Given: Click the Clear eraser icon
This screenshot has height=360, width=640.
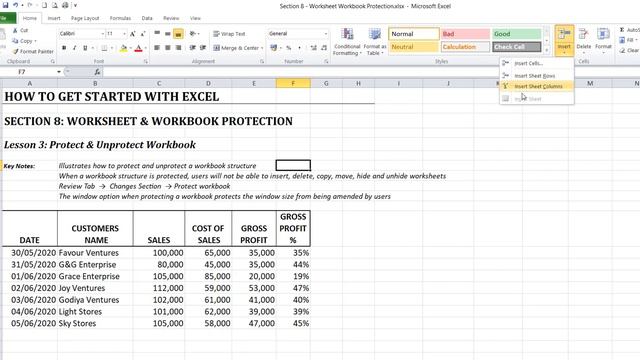Looking at the screenshot, I should coord(622,50).
